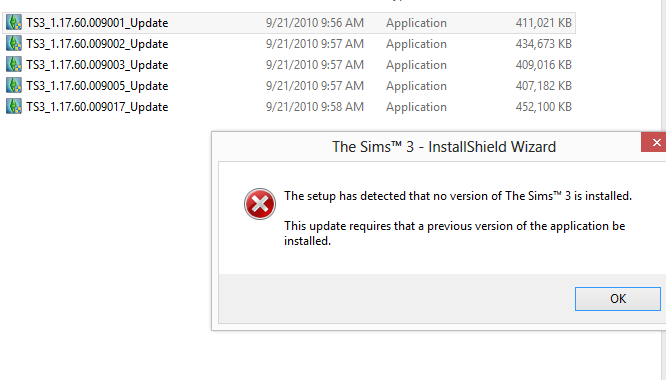
Task: Click the red error icon in dialog
Action: 260,204
